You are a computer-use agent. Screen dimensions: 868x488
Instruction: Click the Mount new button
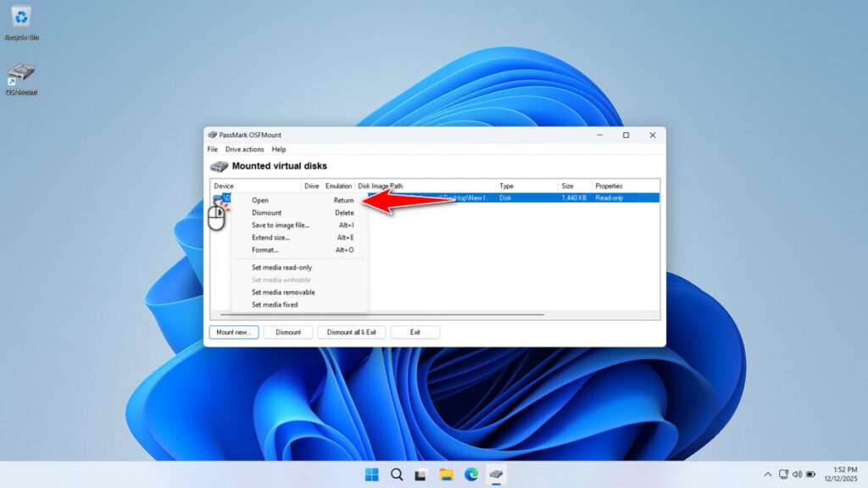[x=233, y=332]
